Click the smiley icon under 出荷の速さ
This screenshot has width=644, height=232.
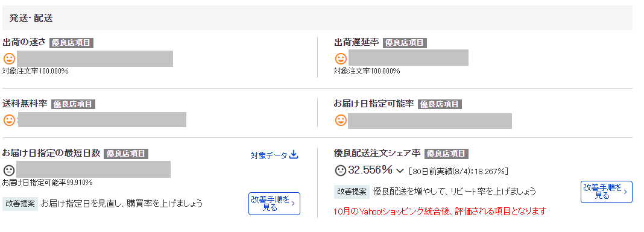[9, 58]
